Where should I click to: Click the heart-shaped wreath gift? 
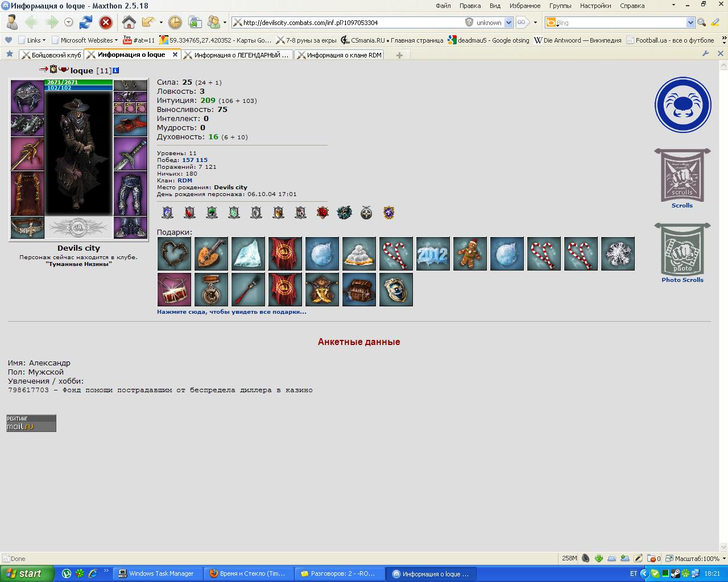(x=174, y=253)
